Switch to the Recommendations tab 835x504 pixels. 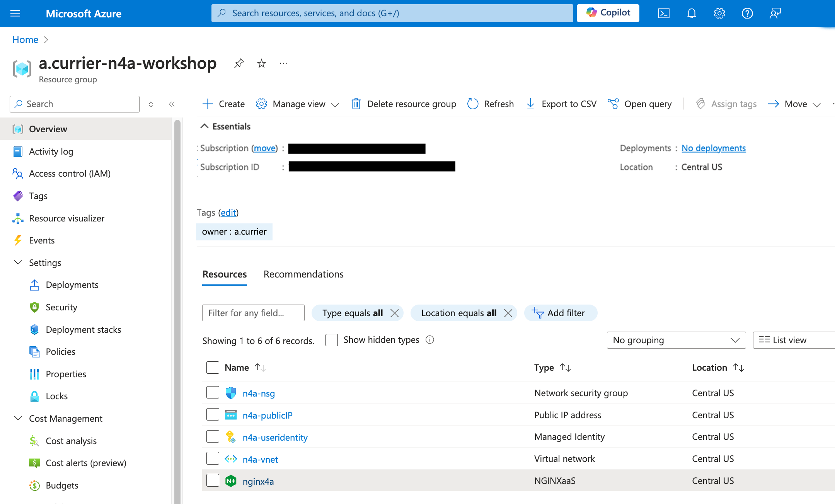pyautogui.click(x=303, y=274)
